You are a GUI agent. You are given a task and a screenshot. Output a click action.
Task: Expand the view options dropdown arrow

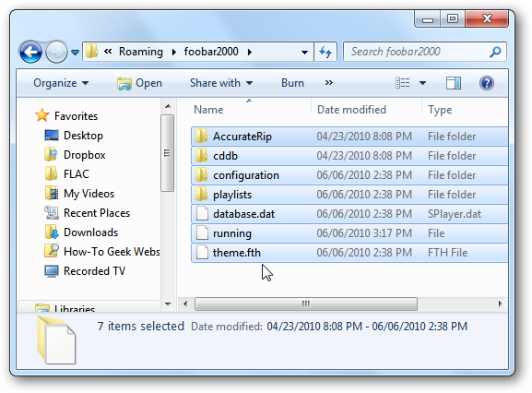422,83
